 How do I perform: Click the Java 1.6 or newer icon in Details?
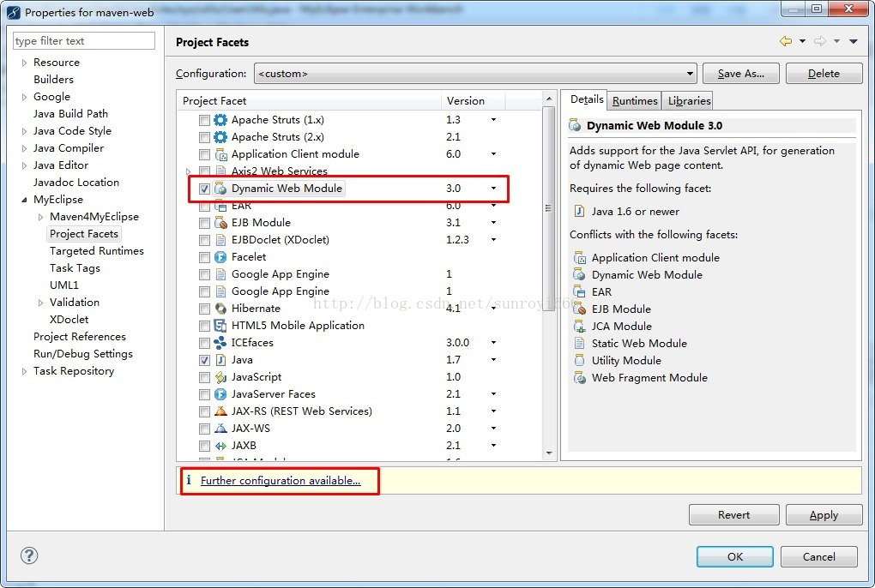coord(580,211)
